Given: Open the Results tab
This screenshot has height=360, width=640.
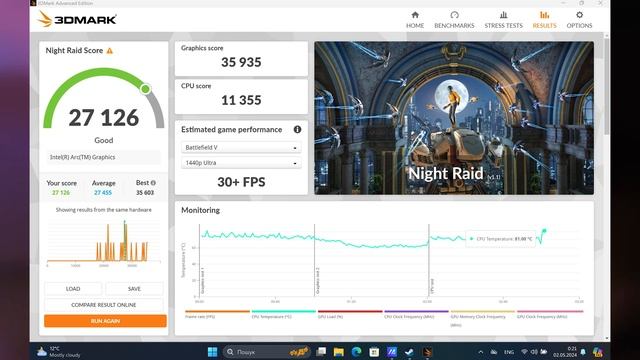Looking at the screenshot, I should tap(544, 20).
